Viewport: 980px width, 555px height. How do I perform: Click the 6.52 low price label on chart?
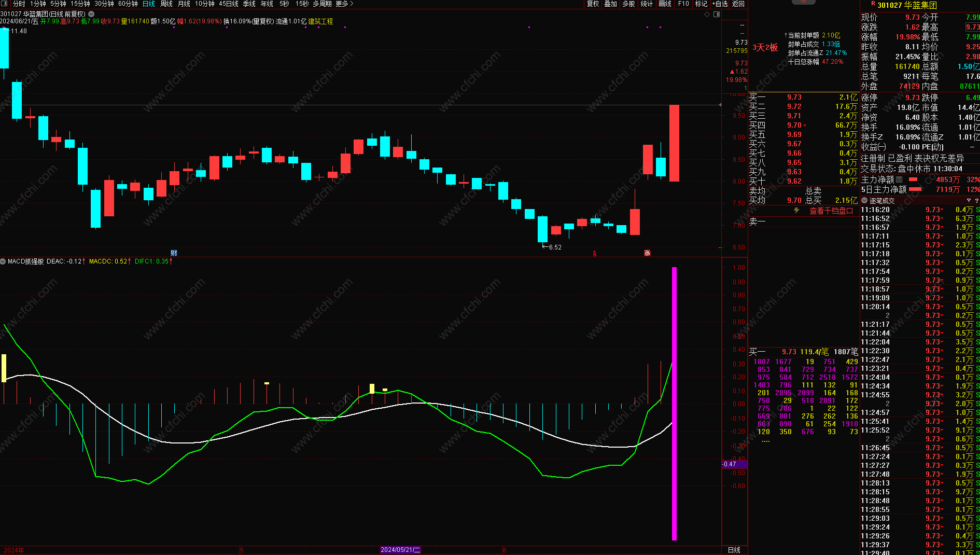click(555, 247)
